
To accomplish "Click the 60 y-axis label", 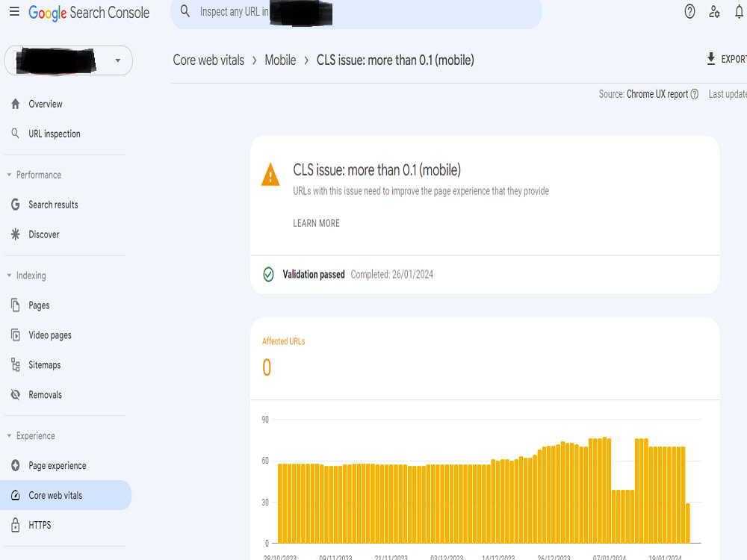I will click(265, 461).
